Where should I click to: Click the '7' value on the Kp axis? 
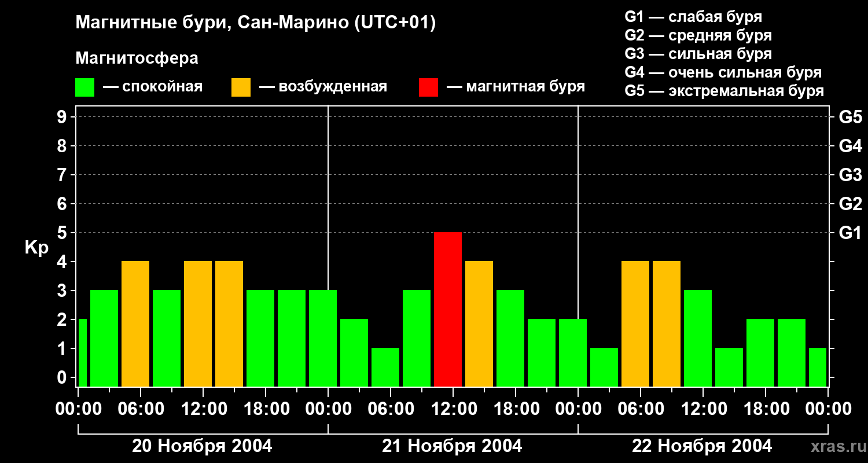pyautogui.click(x=63, y=175)
